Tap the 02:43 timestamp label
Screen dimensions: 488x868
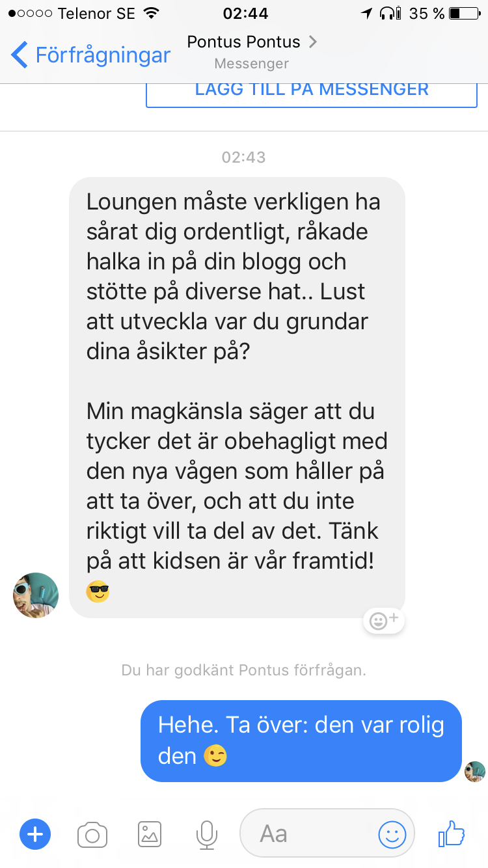(244, 157)
